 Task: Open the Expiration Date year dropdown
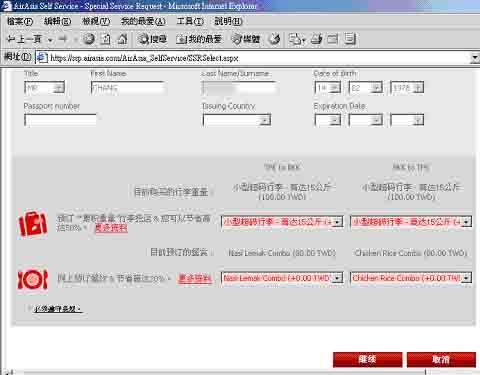407,120
